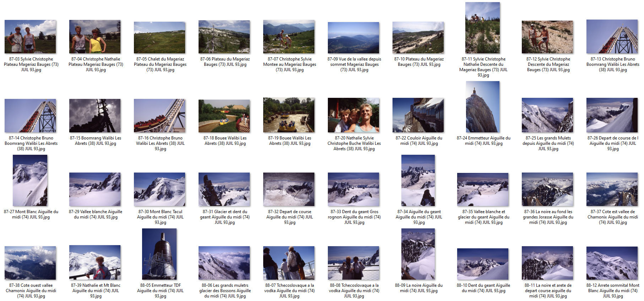The image size is (644, 301).
Task: Click the 88-07 Tchecoslovaque a la vodka photo
Action: 289,263
